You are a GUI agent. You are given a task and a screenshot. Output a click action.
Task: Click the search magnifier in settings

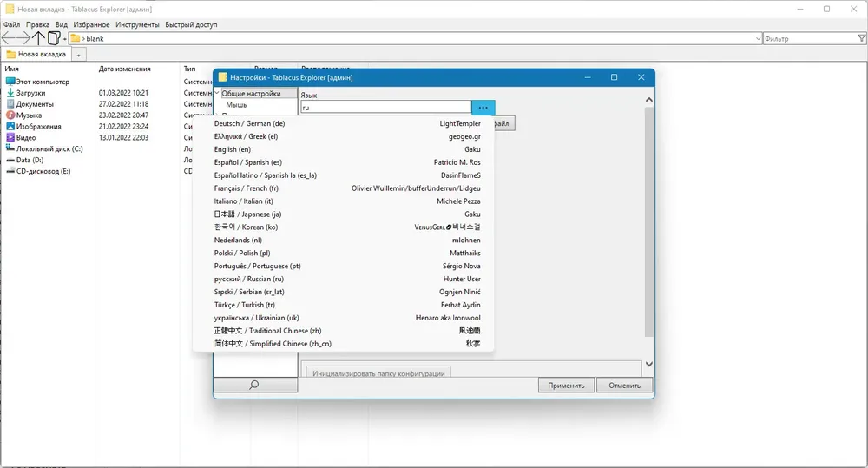point(254,385)
